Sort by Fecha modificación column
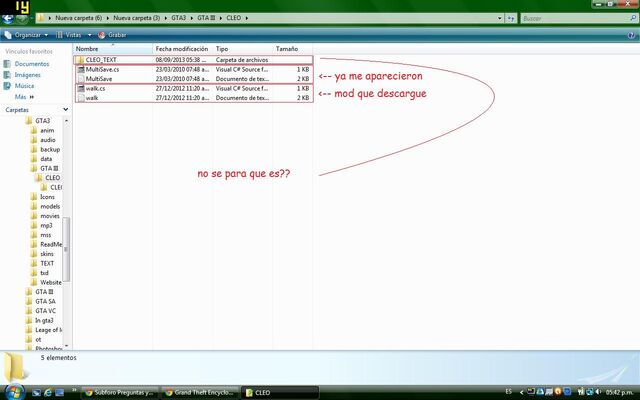640x400 pixels. 183,49
